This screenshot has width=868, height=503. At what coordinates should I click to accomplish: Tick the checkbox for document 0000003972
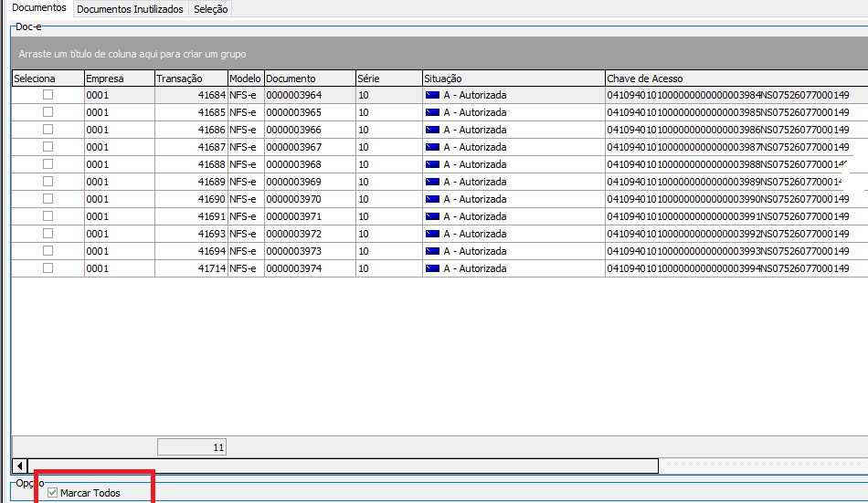pos(48,234)
